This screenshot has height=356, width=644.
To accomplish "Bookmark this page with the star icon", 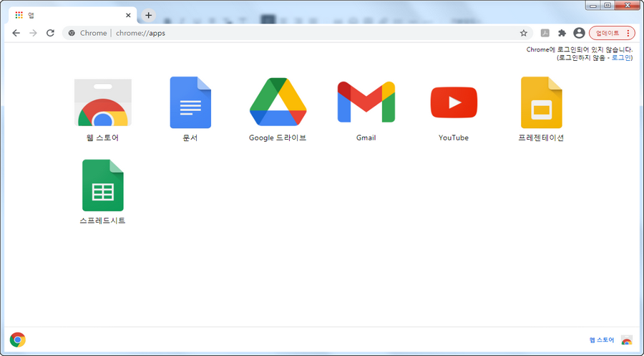I will pyautogui.click(x=523, y=33).
